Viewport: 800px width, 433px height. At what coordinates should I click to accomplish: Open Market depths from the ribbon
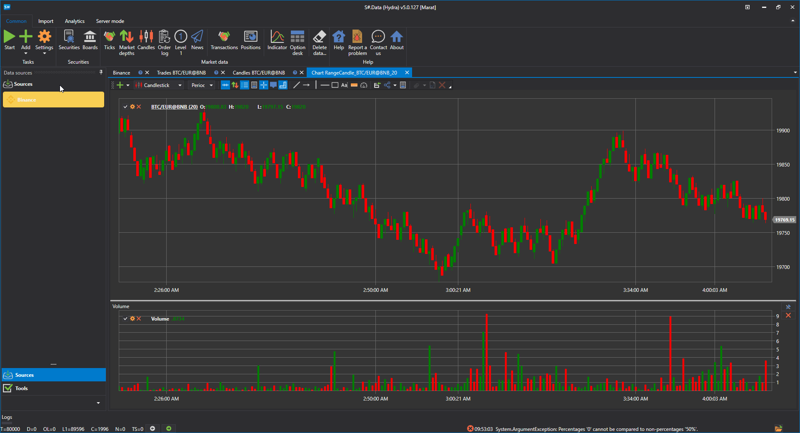coord(127,38)
